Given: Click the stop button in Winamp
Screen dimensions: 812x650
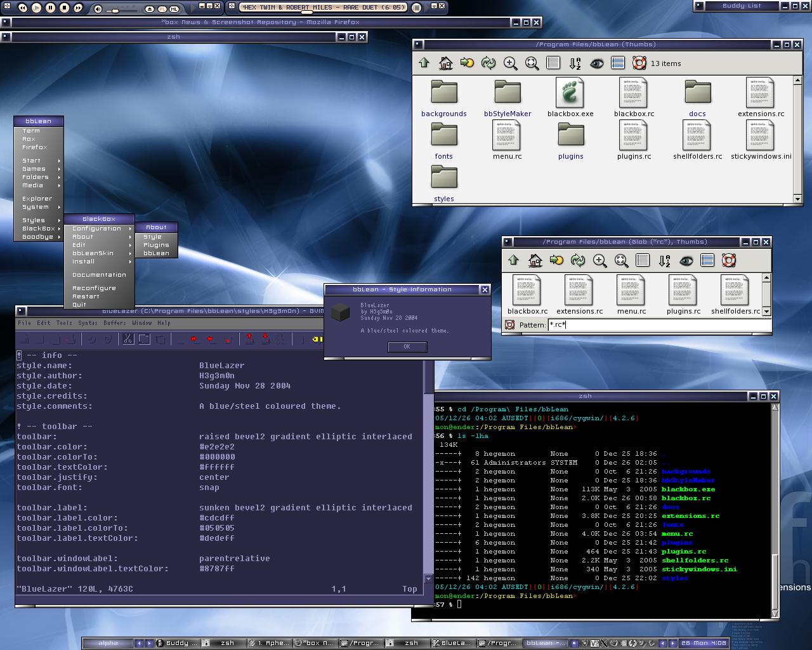Looking at the screenshot, I should tap(64, 8).
